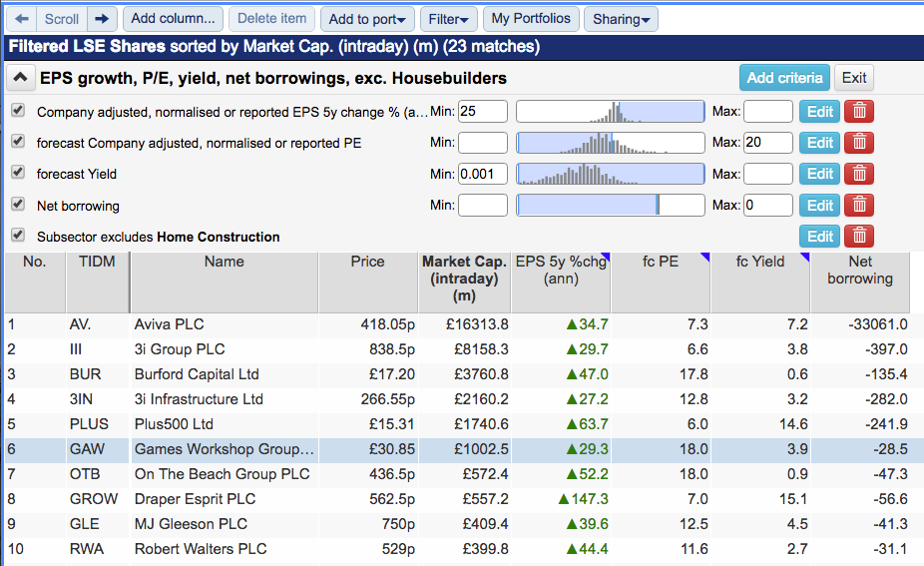Viewport: 924px width, 566px height.
Task: Sort by the TIDM column header
Action: 97,282
